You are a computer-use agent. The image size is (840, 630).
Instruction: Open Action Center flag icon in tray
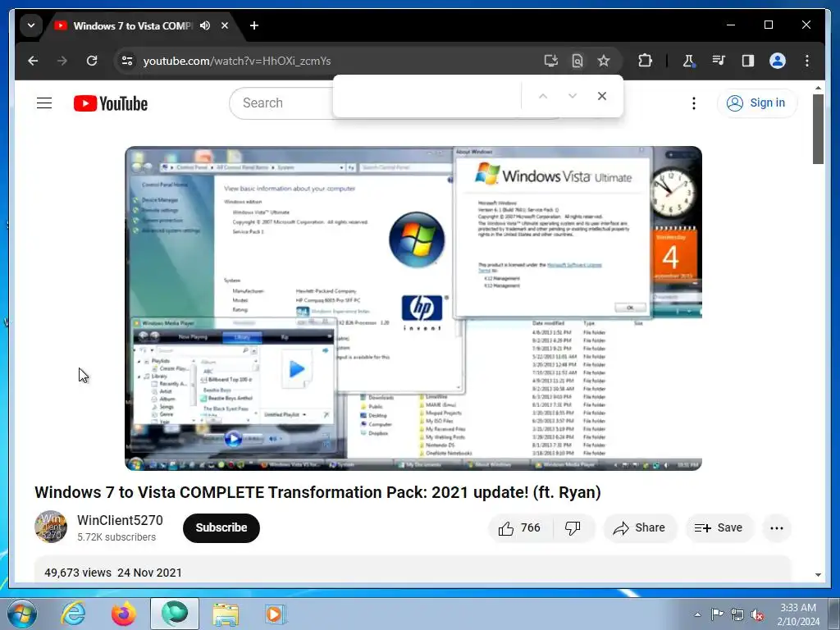click(717, 614)
